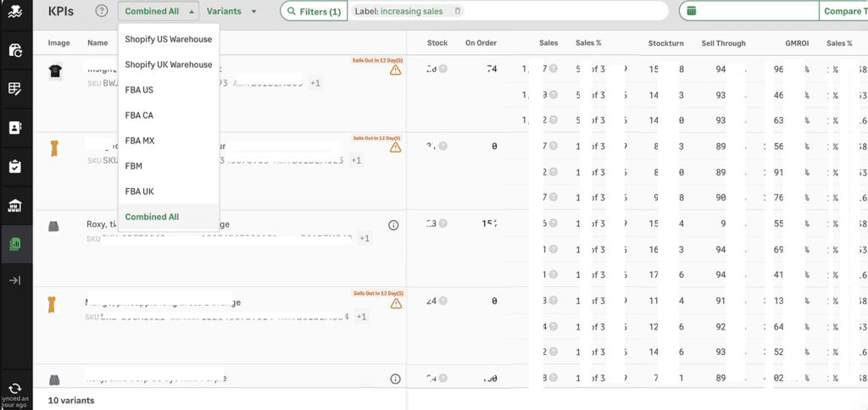Sort by the Sell Through column header
Screen dimensions: 868x410
click(x=724, y=43)
